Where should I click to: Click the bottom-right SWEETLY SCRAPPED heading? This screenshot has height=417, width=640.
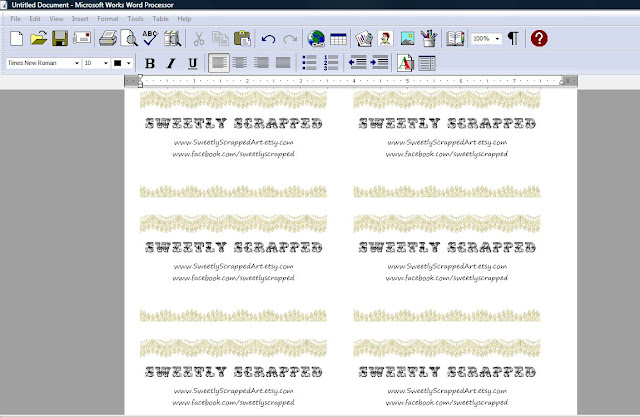pyautogui.click(x=447, y=372)
